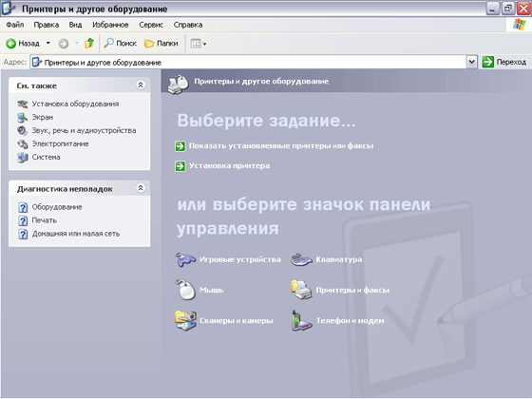Click the arrow icon beside Установка принтера
The image size is (532, 399).
pyautogui.click(x=180, y=166)
